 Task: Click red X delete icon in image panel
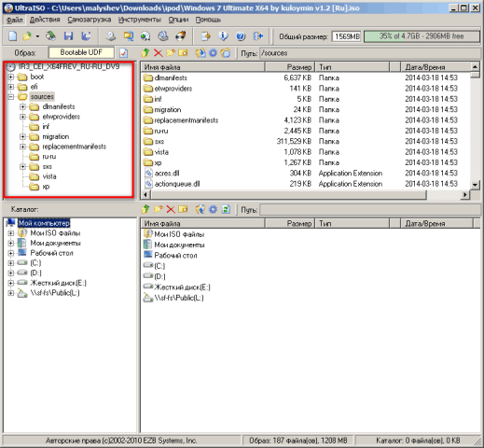tap(159, 53)
